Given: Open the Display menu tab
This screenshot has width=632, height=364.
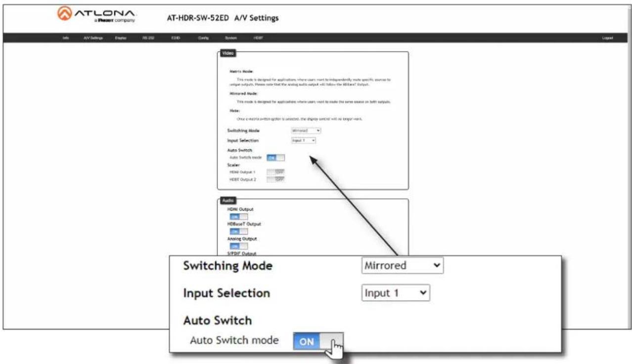Looking at the screenshot, I should tap(121, 38).
